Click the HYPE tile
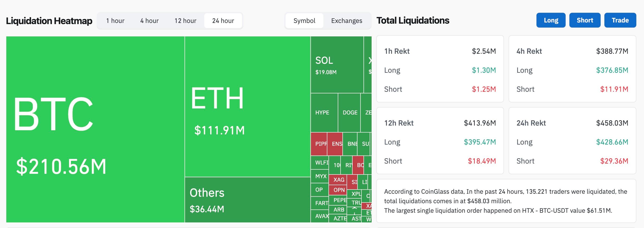The height and width of the screenshot is (228, 644). 323,113
